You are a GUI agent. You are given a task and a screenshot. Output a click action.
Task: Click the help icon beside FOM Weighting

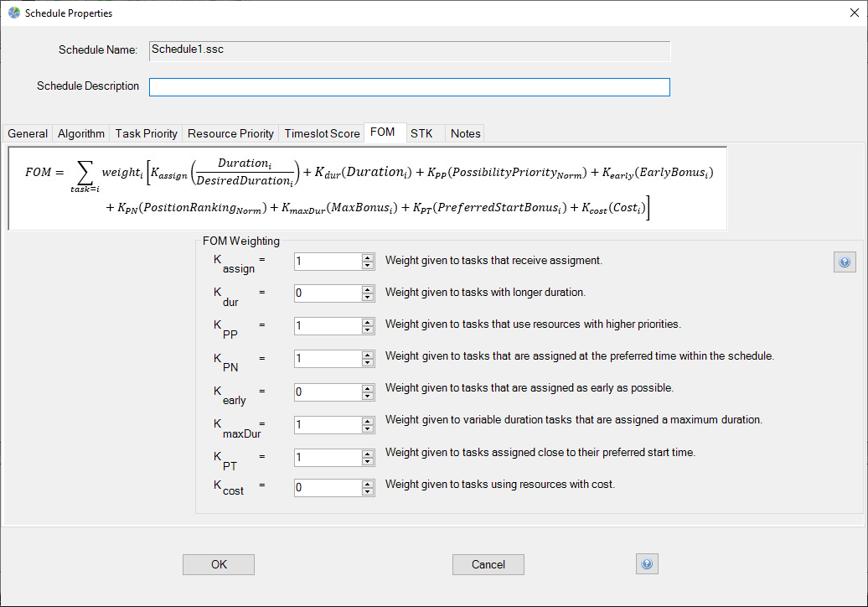coord(844,262)
